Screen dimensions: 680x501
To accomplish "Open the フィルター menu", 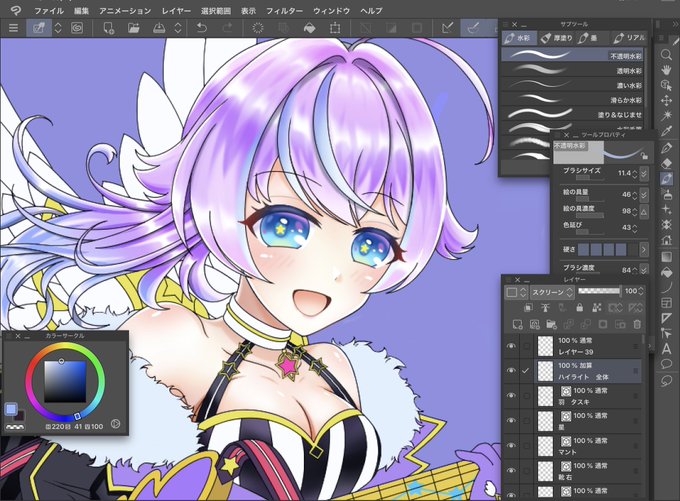I will (x=284, y=11).
